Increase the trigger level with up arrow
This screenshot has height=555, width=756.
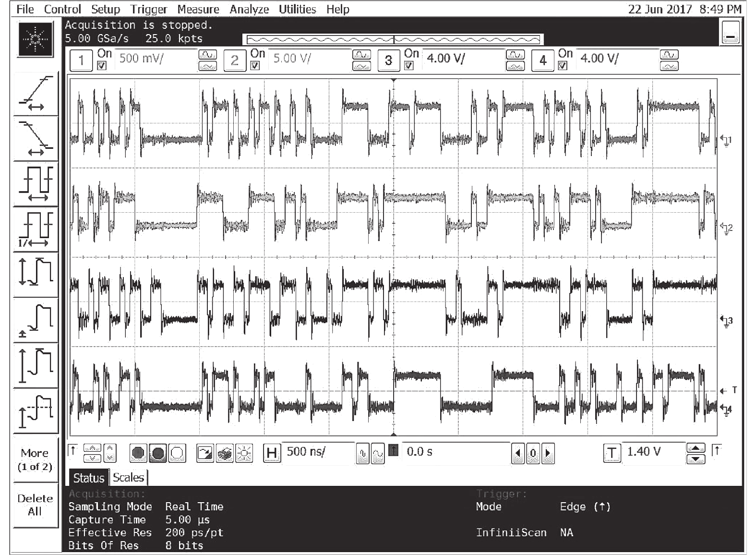click(696, 448)
